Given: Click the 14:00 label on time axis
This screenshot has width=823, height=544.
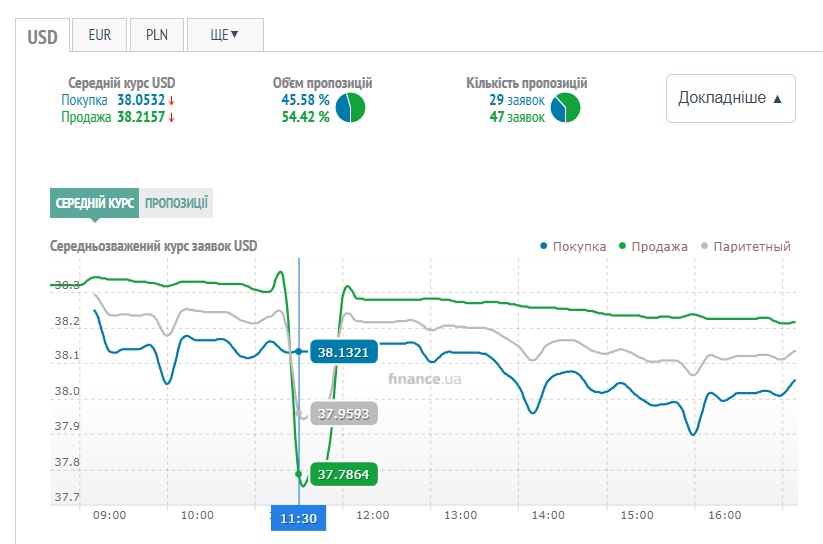Looking at the screenshot, I should click(547, 516).
